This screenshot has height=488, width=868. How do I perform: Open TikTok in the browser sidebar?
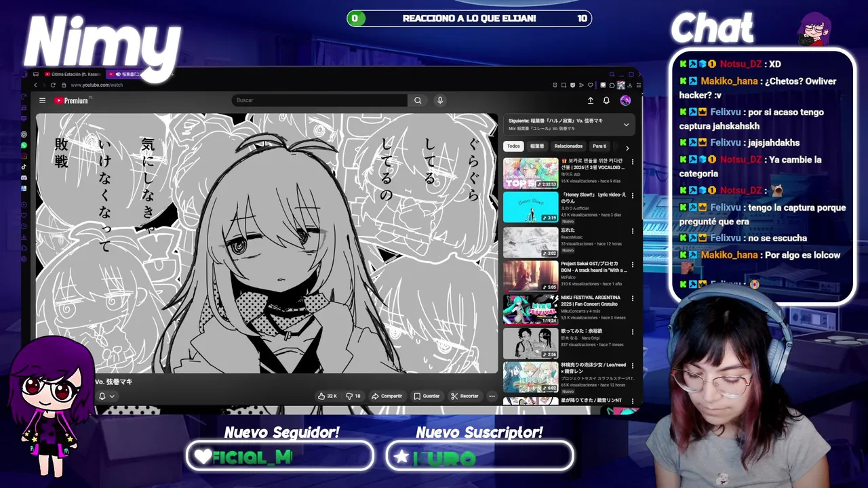pos(24,167)
